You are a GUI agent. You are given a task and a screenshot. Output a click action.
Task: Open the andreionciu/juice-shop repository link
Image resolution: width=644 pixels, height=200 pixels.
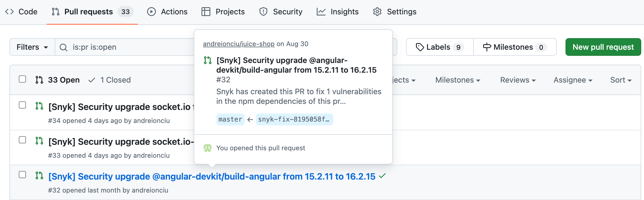coord(239,44)
